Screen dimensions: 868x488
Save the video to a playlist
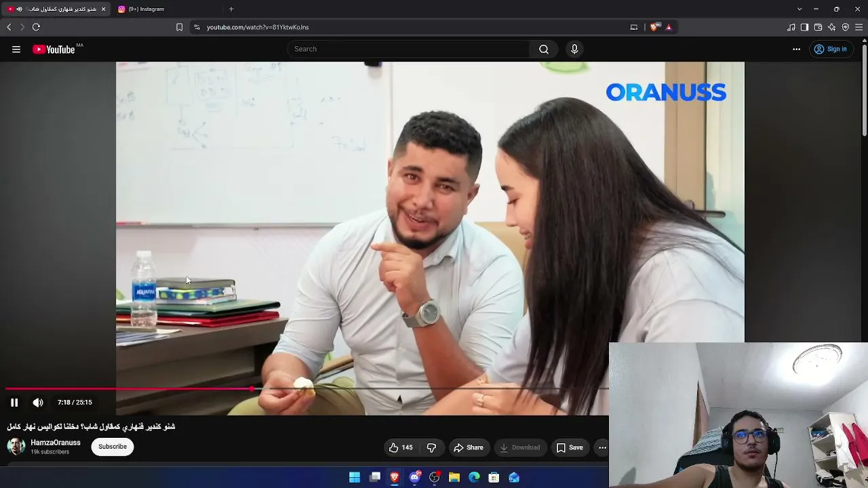(x=570, y=447)
